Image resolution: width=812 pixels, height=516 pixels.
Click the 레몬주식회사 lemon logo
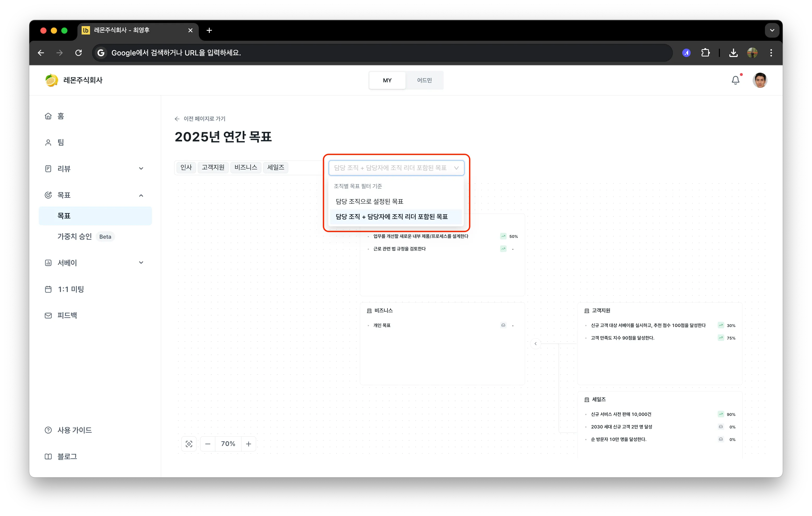tap(52, 80)
